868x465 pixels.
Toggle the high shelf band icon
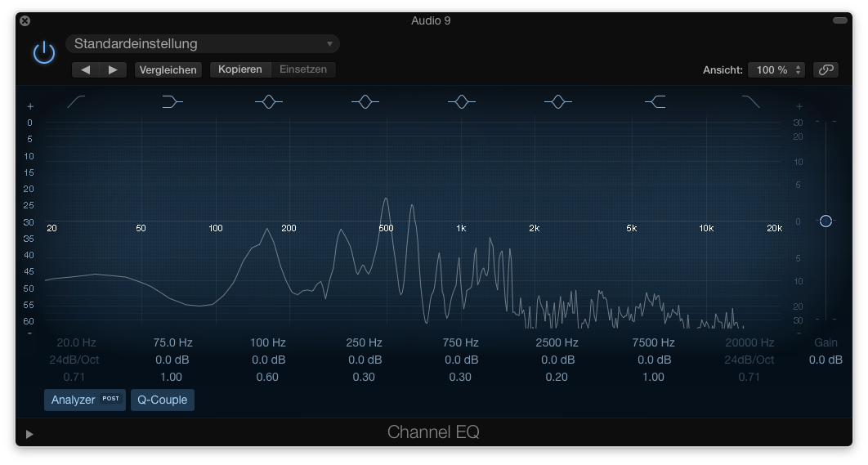point(655,101)
